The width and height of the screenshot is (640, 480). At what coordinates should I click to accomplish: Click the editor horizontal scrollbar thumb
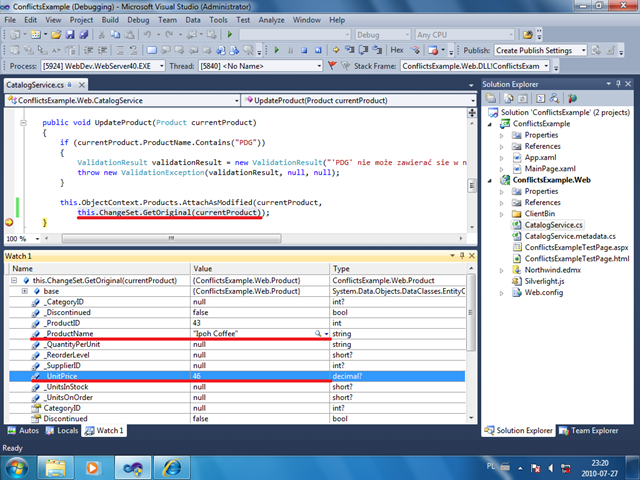click(171, 238)
